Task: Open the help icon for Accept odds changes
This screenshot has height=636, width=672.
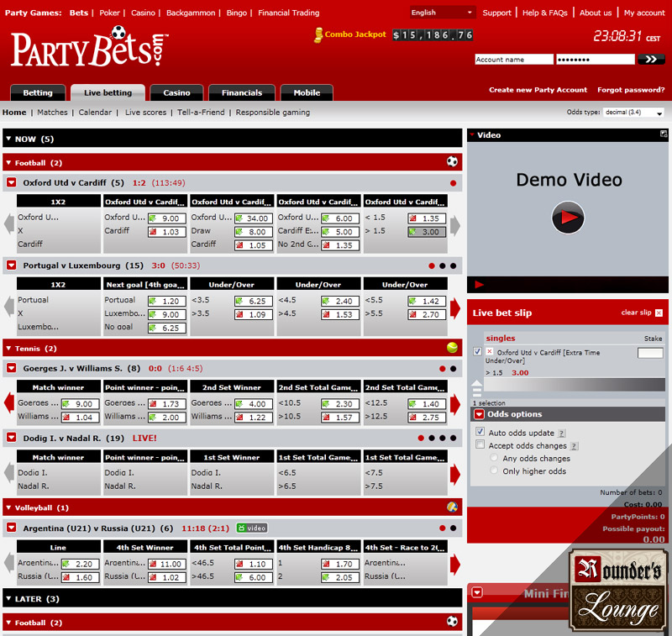Action: tap(575, 446)
